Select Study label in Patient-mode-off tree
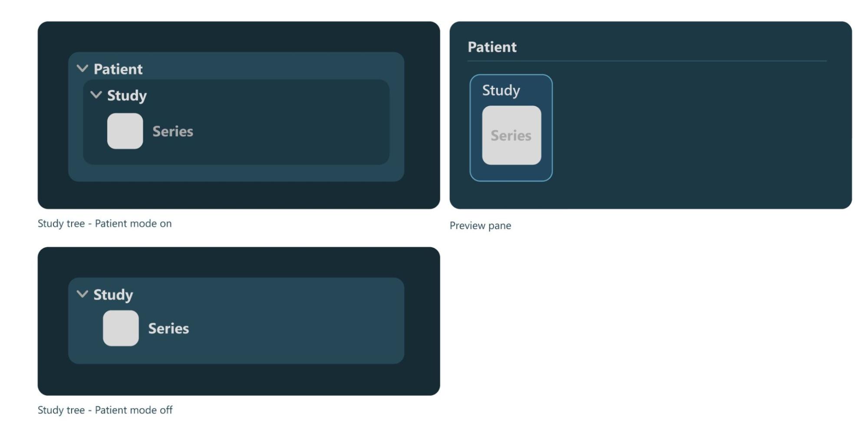This screenshot has width=868, height=431. (x=113, y=295)
